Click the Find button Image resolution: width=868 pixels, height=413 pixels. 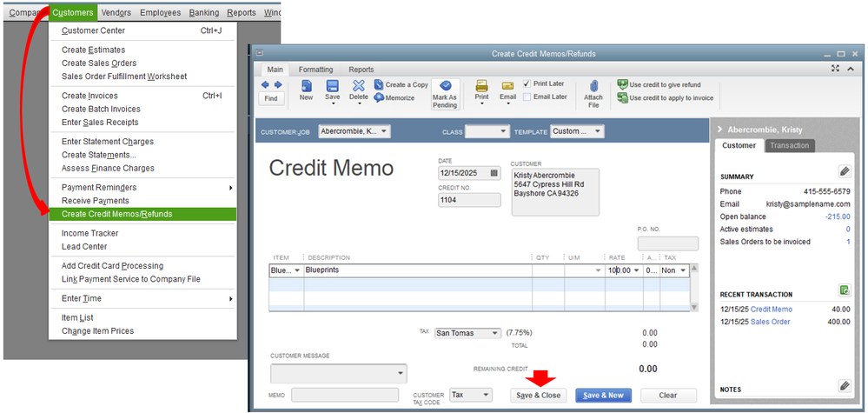pos(271,98)
